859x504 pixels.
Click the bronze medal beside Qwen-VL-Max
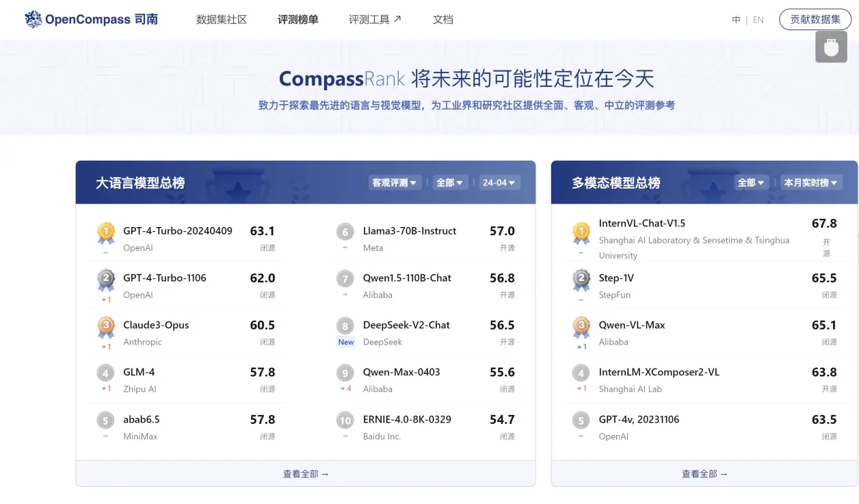[581, 328]
